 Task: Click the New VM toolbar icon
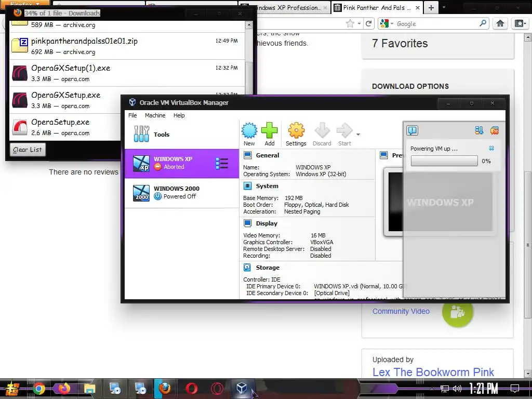point(249,134)
